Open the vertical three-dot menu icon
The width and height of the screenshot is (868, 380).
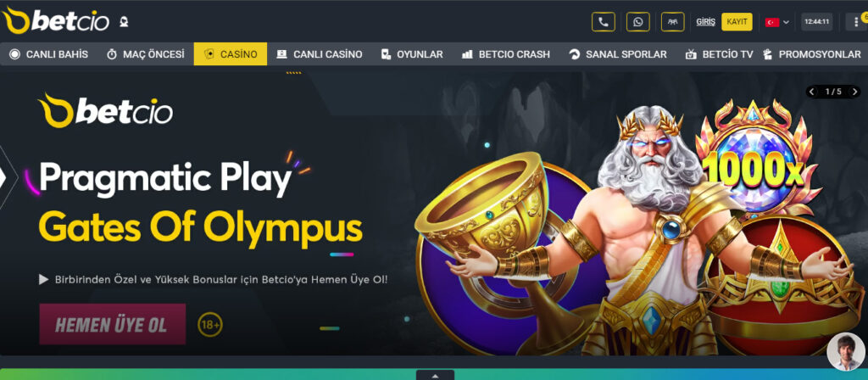pyautogui.click(x=857, y=22)
